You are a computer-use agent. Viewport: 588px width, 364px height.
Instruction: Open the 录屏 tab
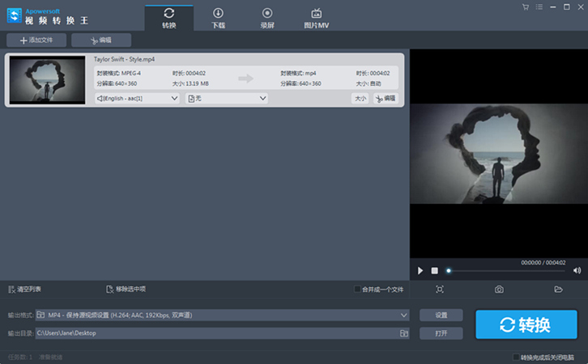point(267,18)
